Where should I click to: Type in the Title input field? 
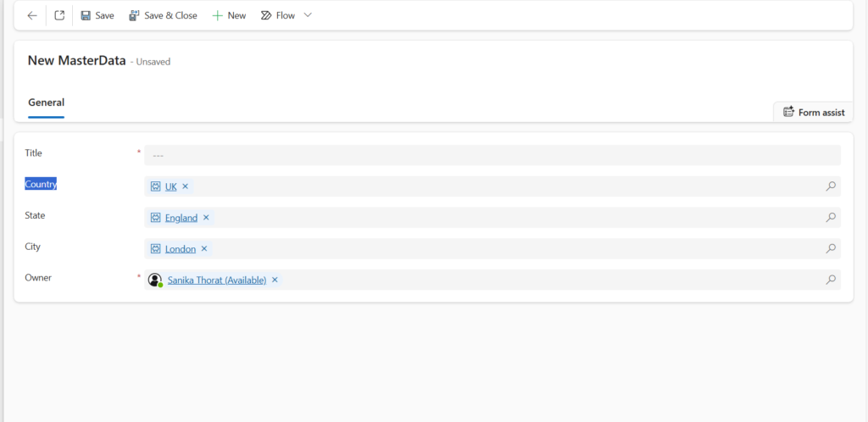tap(492, 155)
